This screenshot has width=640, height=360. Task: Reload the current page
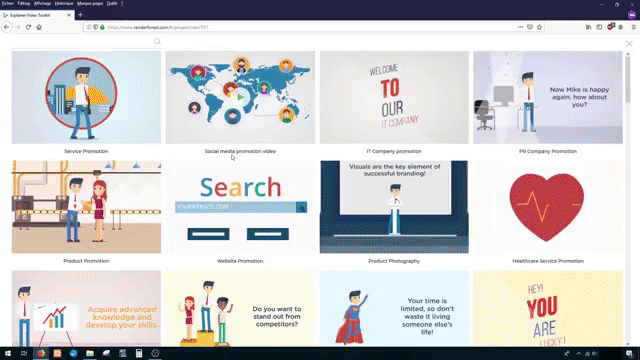point(28,27)
